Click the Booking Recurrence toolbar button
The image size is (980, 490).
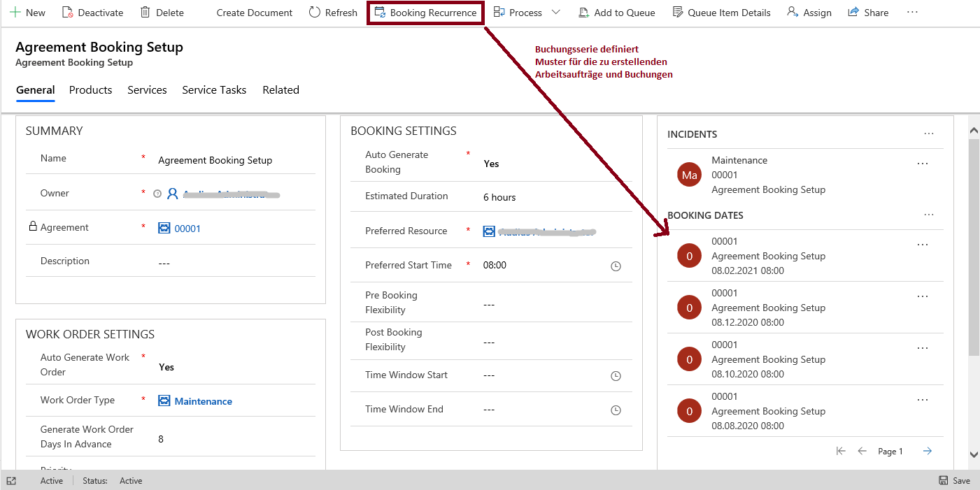click(x=425, y=13)
